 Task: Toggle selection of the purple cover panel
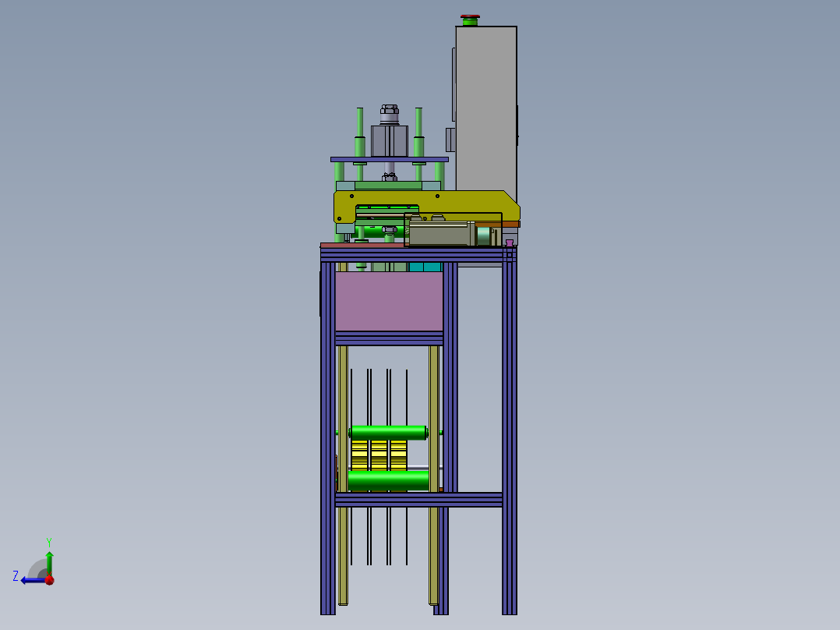point(390,301)
